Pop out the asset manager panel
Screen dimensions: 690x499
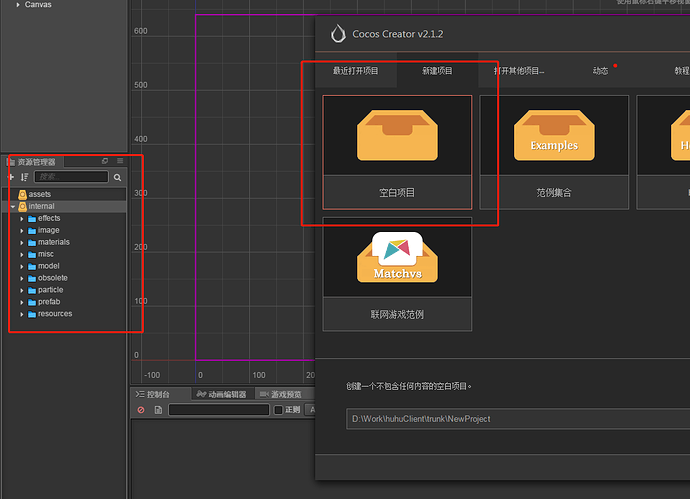pyautogui.click(x=105, y=161)
